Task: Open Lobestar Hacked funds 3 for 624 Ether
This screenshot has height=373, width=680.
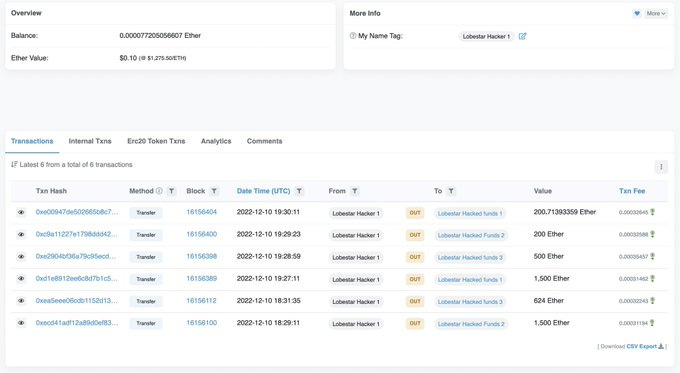Action: click(470, 302)
